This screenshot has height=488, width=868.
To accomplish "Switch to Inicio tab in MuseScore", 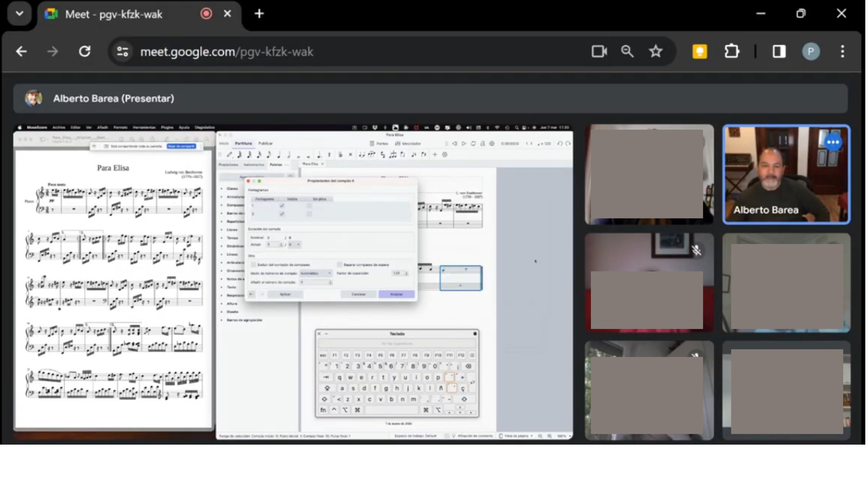I will tap(224, 144).
